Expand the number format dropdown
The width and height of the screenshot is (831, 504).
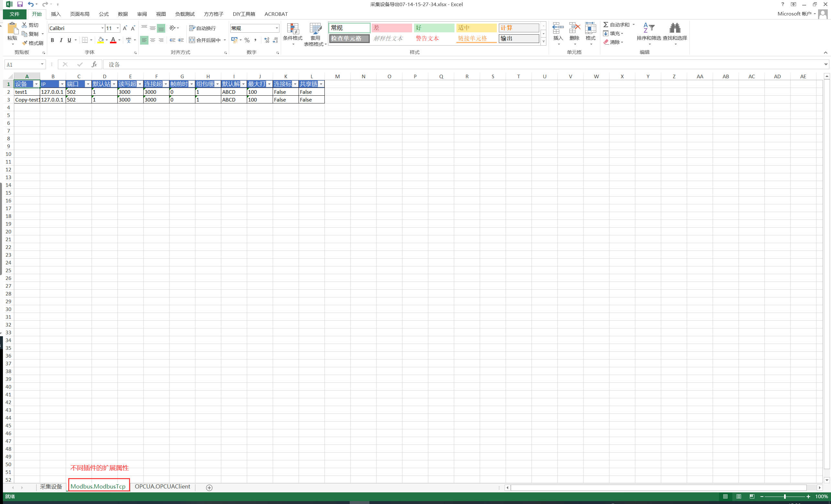coord(277,28)
